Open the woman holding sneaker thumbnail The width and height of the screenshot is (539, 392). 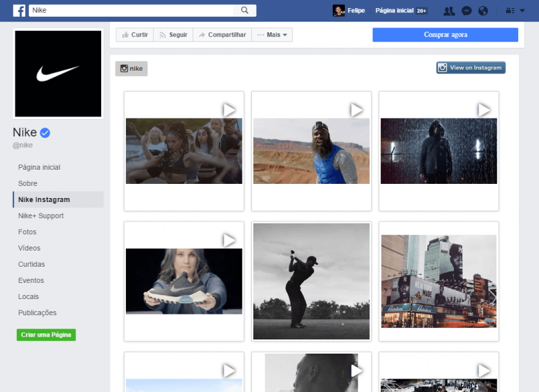(x=184, y=282)
